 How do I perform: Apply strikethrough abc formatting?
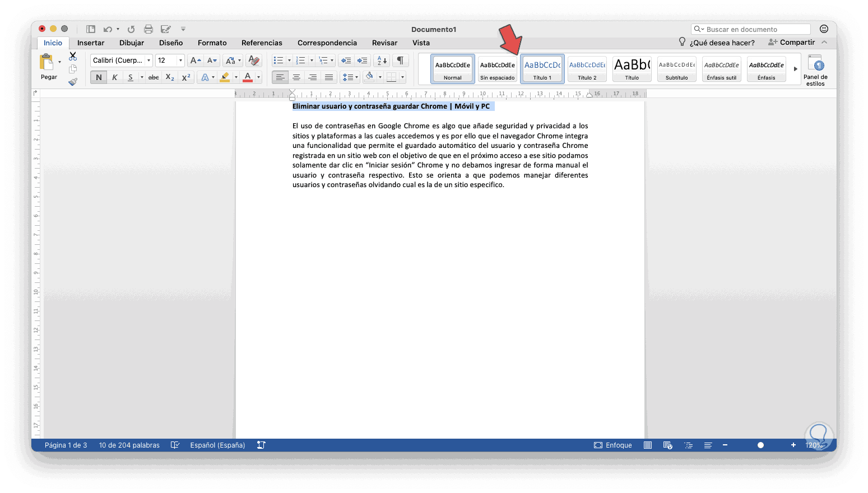point(154,77)
